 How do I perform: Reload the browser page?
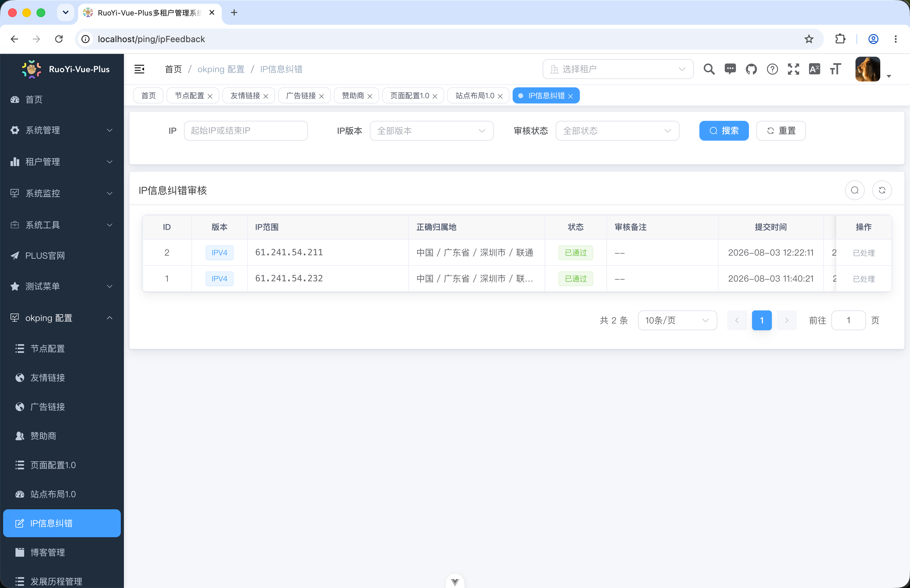click(x=59, y=39)
